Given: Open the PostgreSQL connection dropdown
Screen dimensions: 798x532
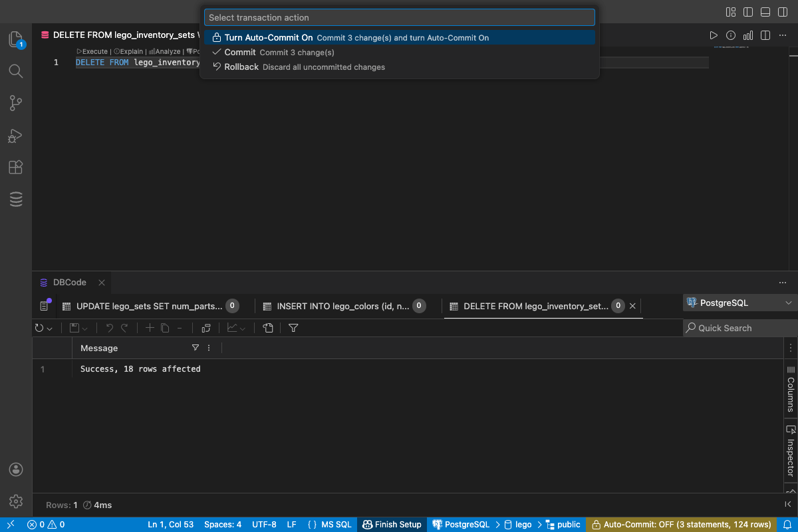Looking at the screenshot, I should tap(739, 303).
